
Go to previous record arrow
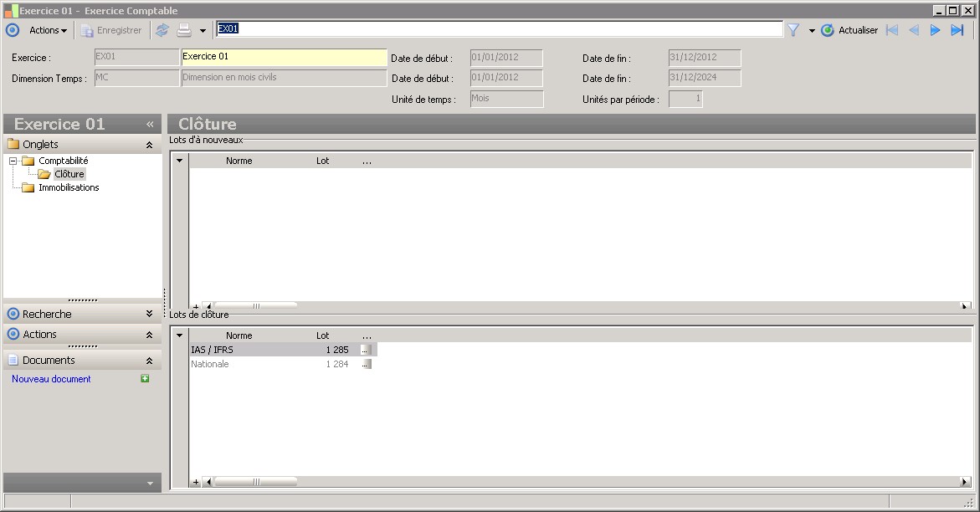914,30
